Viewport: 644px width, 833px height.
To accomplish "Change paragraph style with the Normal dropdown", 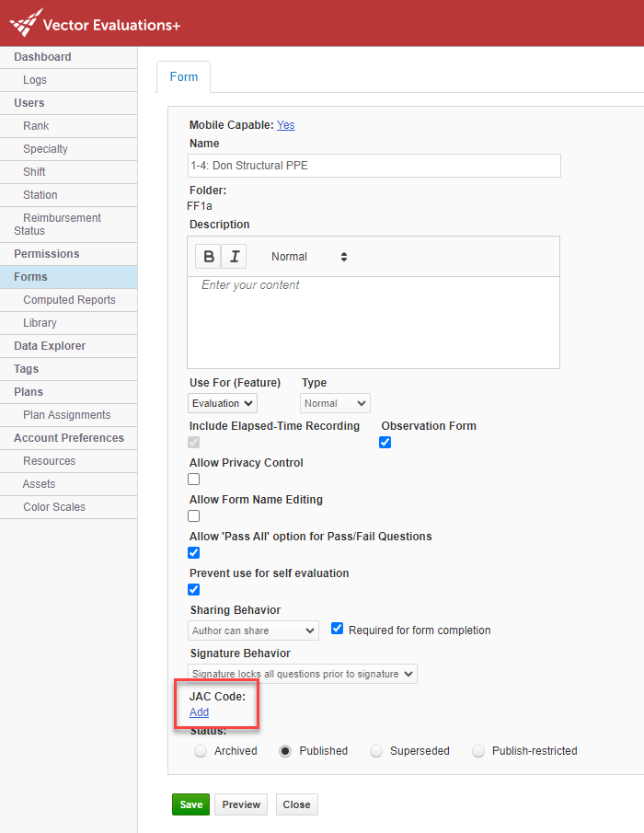I will (304, 256).
